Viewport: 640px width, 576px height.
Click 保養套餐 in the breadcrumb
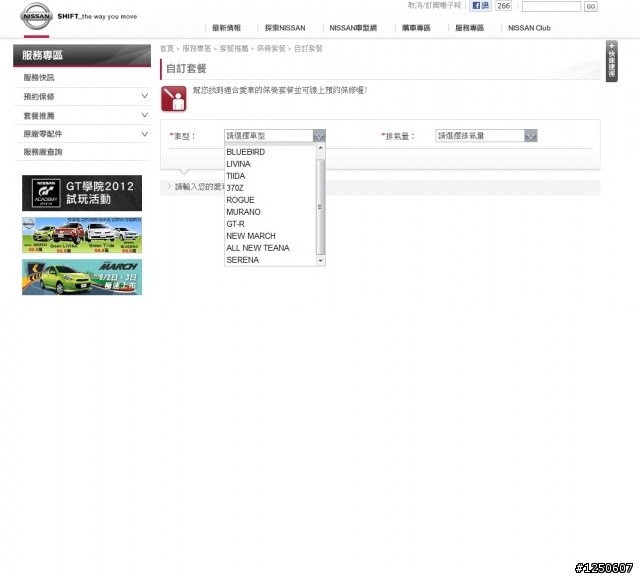pos(271,49)
